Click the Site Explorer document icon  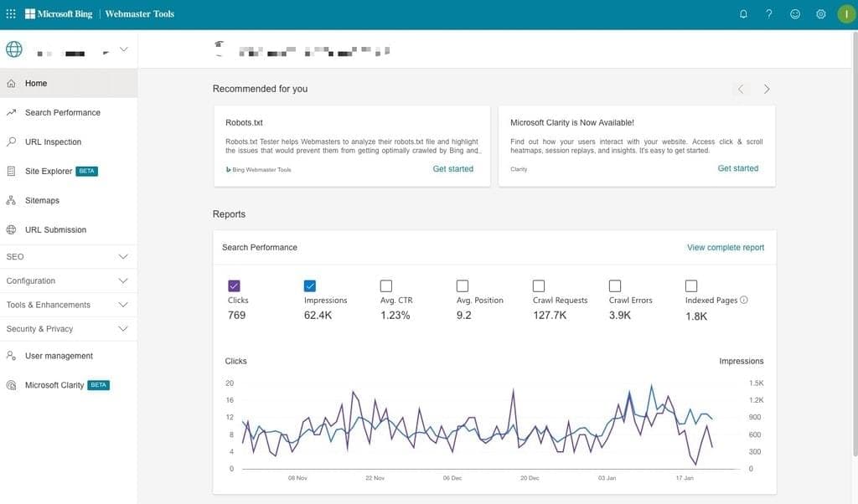click(x=11, y=171)
